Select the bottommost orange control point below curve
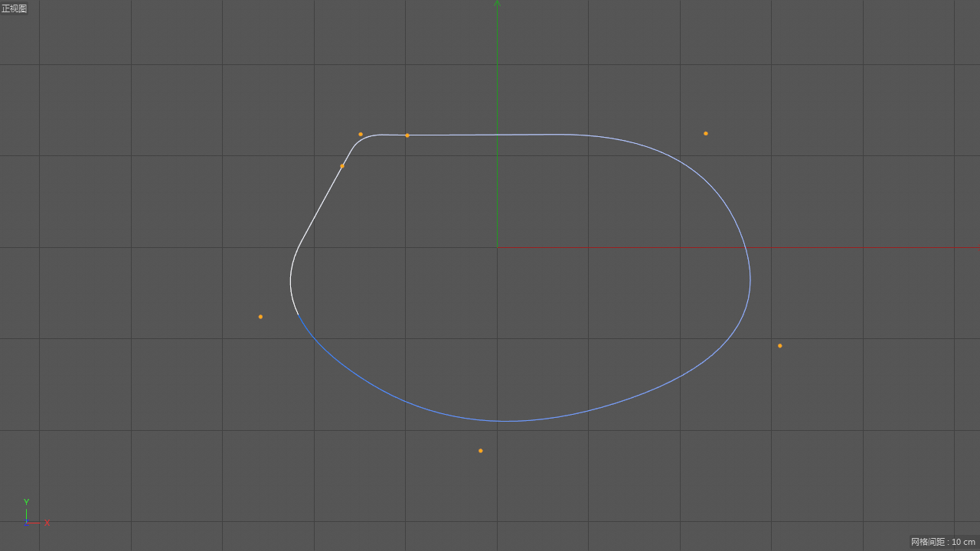 (x=481, y=451)
